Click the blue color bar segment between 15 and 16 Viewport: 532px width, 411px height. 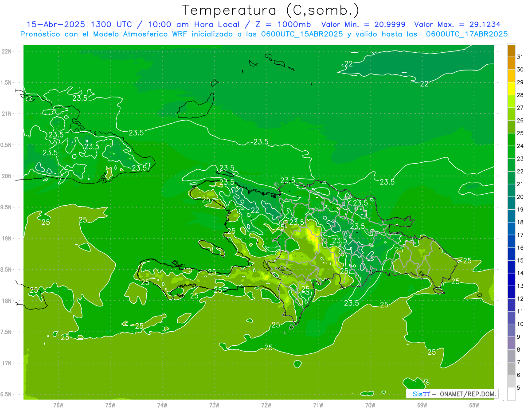point(511,254)
